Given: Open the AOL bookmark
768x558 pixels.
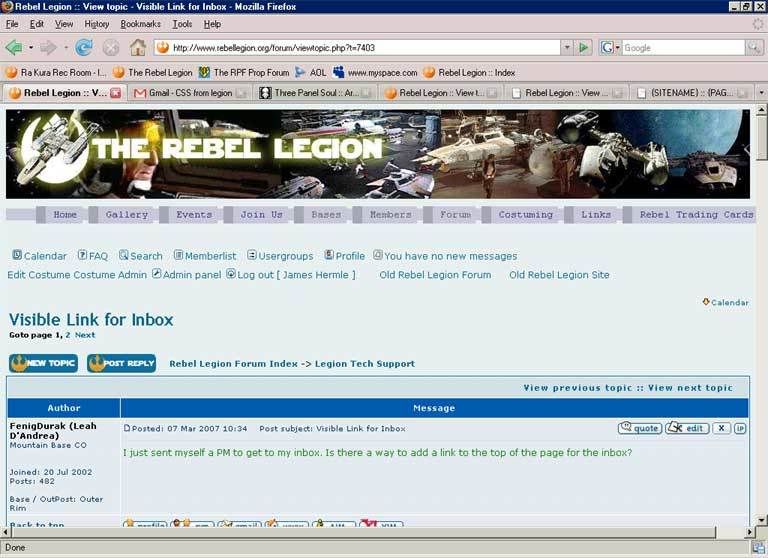Looking at the screenshot, I should pos(311,73).
